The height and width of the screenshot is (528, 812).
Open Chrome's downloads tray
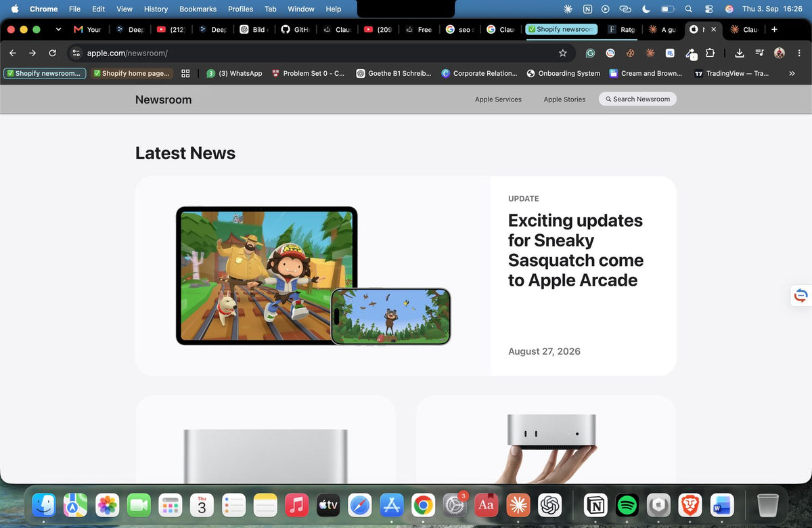click(x=740, y=53)
